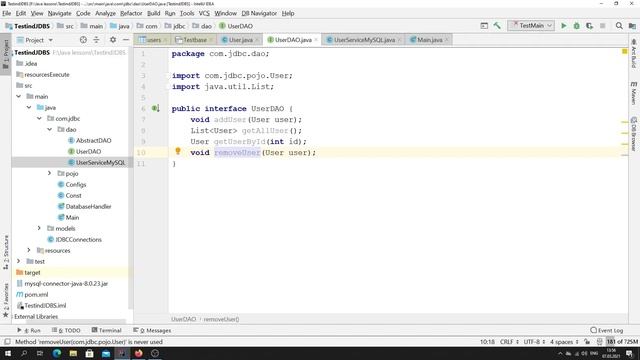
Task: Open the Refactor menu
Action: [x=131, y=13]
